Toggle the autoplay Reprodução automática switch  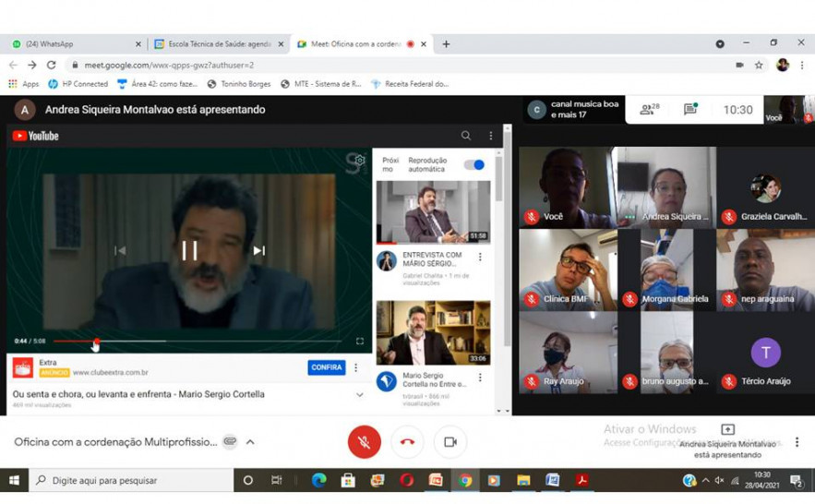pyautogui.click(x=474, y=164)
